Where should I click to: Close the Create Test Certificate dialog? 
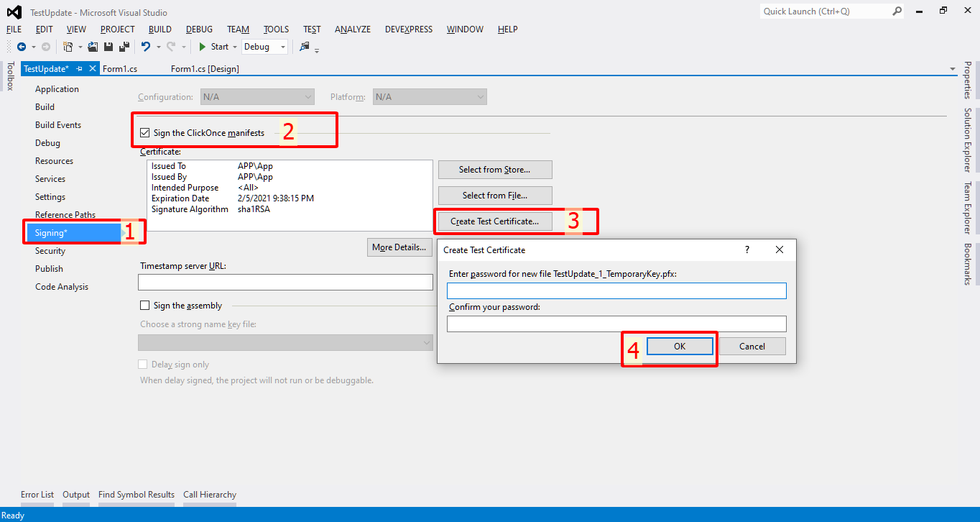click(x=780, y=249)
